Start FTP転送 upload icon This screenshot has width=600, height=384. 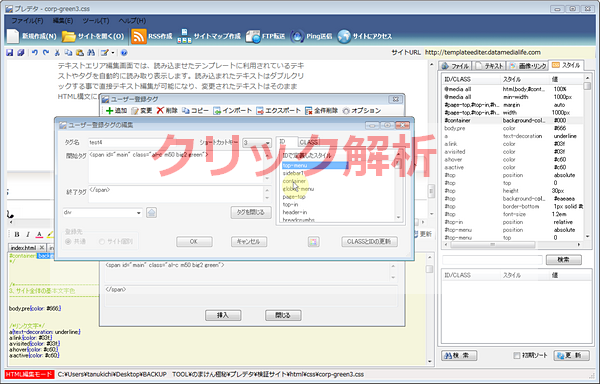pos(253,36)
